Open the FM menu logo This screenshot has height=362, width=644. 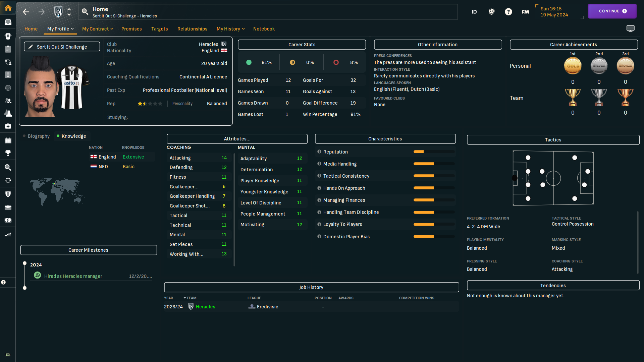[x=525, y=12]
